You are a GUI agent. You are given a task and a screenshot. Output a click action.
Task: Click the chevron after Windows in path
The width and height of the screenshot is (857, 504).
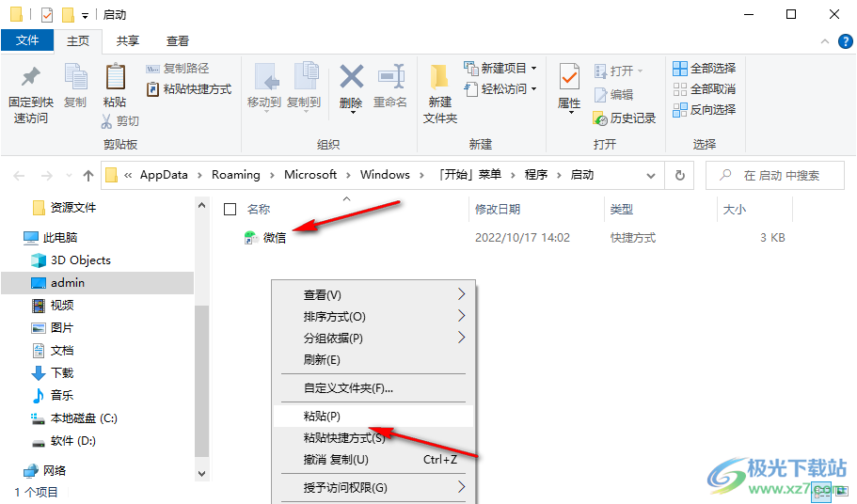(421, 175)
